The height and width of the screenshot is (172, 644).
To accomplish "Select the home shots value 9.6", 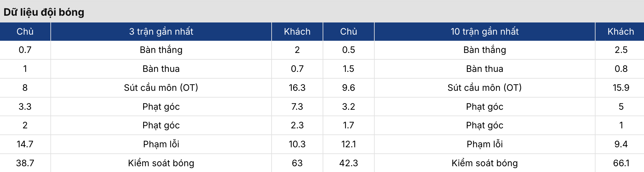I will pyautogui.click(x=348, y=88).
